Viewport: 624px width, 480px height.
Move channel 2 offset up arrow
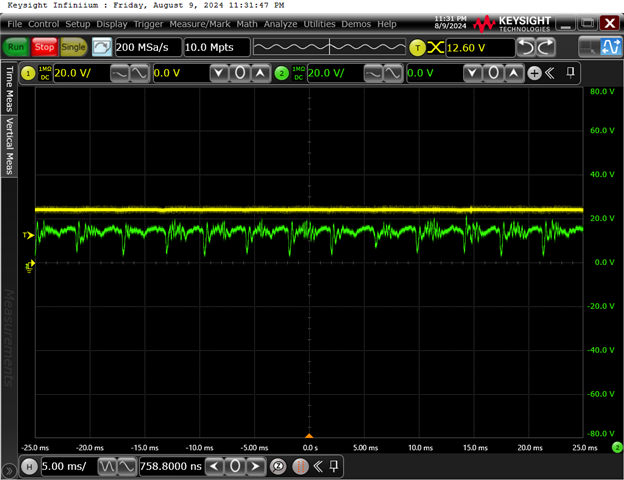click(x=514, y=73)
